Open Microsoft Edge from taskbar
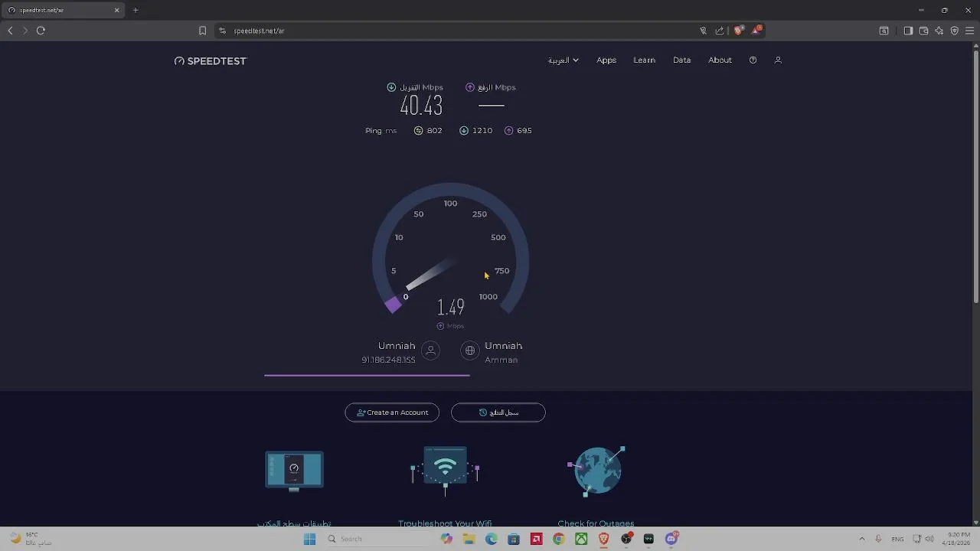The width and height of the screenshot is (980, 551). point(492,539)
